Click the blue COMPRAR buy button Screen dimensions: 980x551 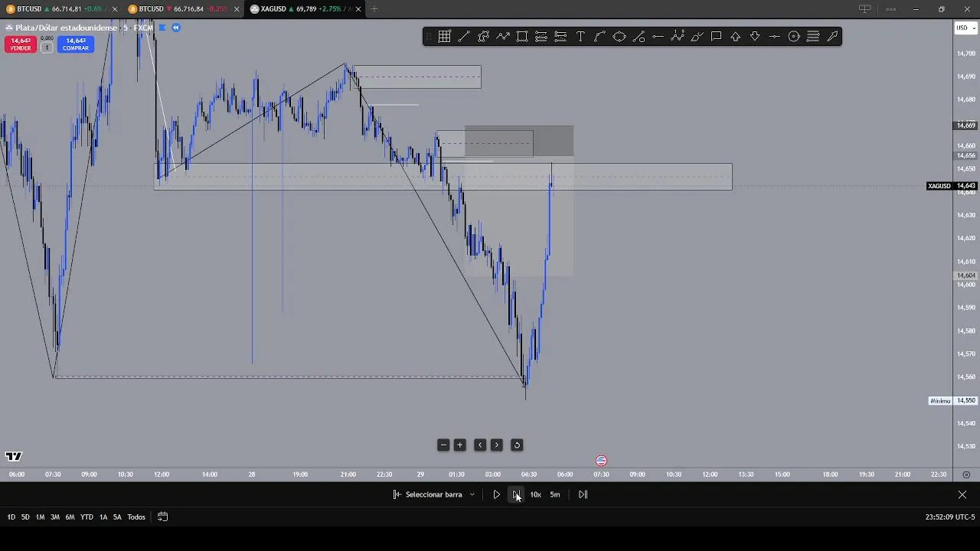[75, 44]
